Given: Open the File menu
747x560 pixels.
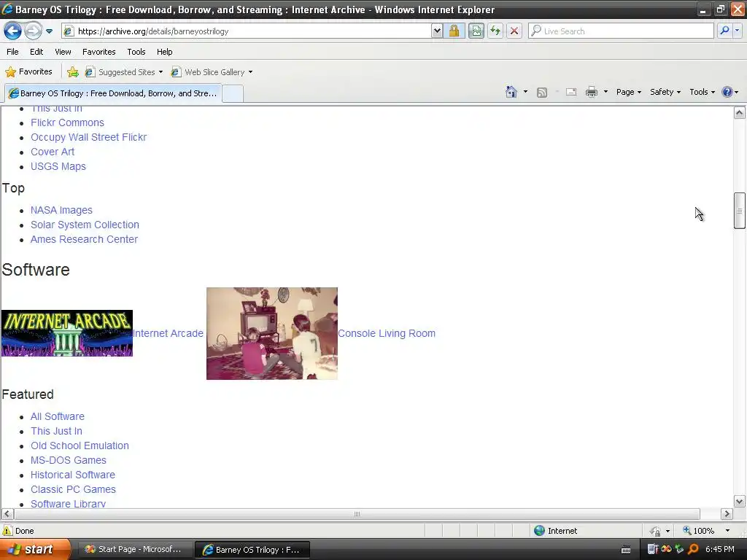Looking at the screenshot, I should (12, 52).
